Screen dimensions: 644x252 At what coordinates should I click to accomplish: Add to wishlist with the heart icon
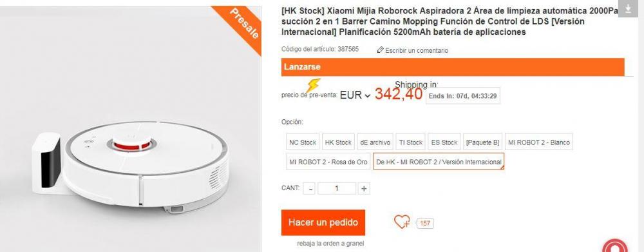tap(402, 222)
